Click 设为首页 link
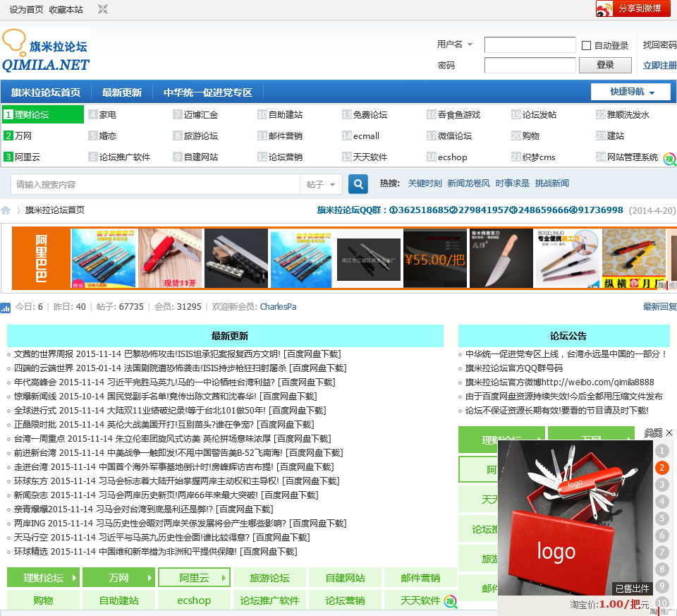This screenshot has height=616, width=677. click(x=26, y=9)
